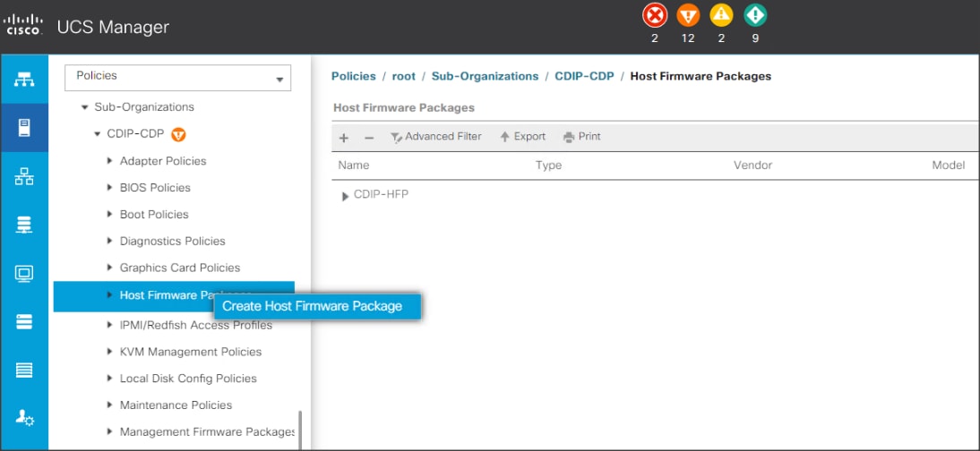Open the Admin tab icon in sidebar
This screenshot has height=451, width=980.
click(24, 419)
